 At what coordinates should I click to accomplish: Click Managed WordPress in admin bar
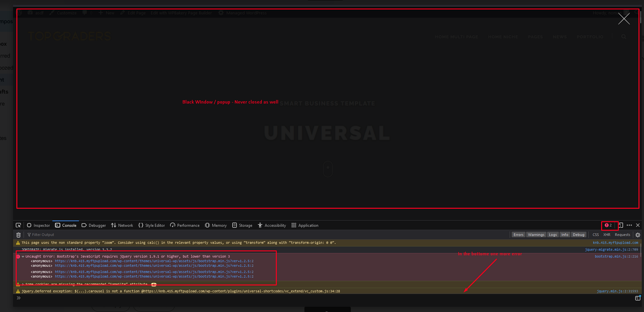242,13
